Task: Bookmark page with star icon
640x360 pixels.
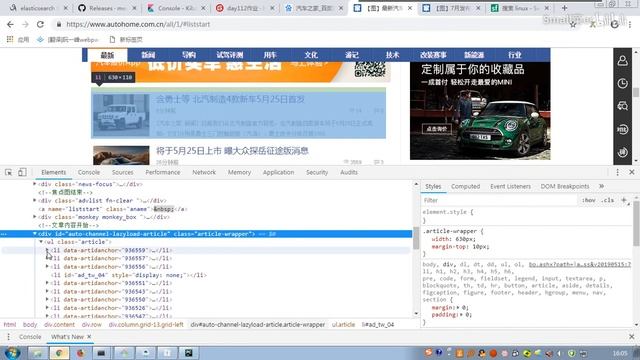Action: pyautogui.click(x=573, y=24)
